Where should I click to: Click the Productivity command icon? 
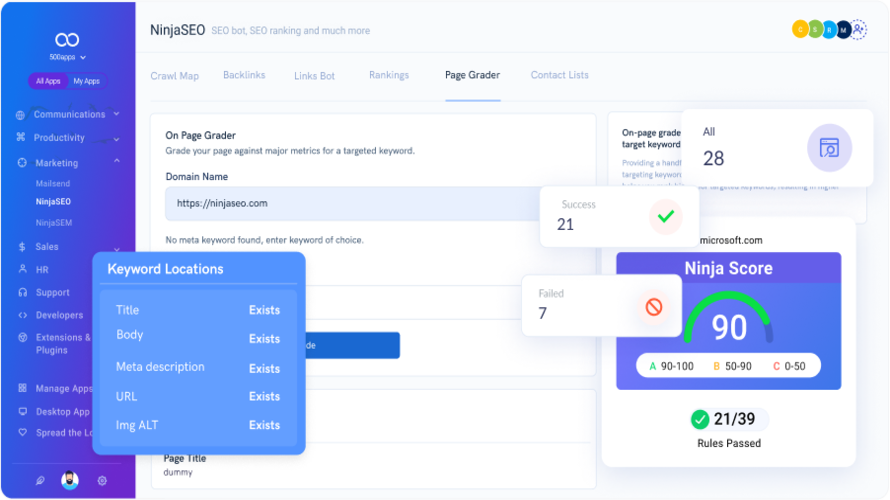[x=21, y=137]
